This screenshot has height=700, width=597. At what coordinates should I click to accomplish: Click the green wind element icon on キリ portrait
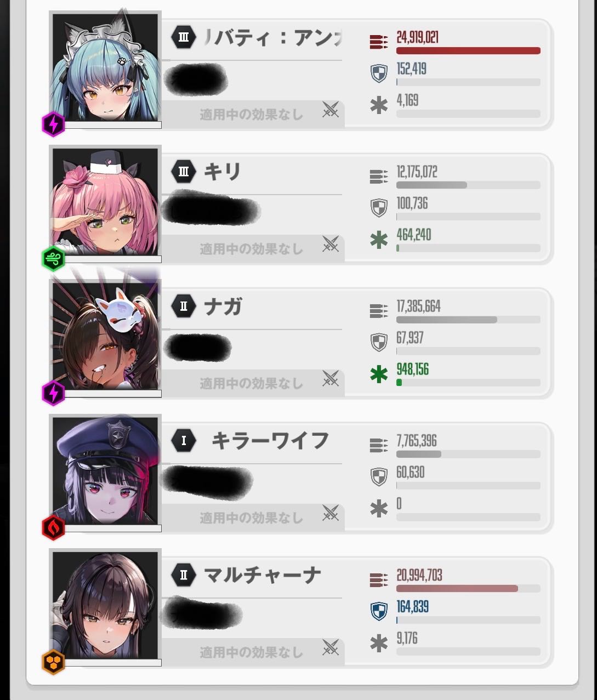coord(54,259)
